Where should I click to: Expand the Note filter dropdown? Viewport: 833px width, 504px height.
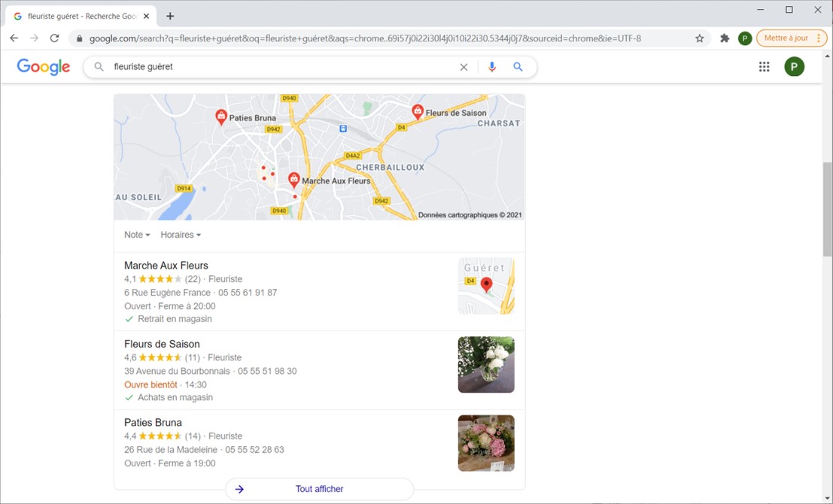coord(137,235)
